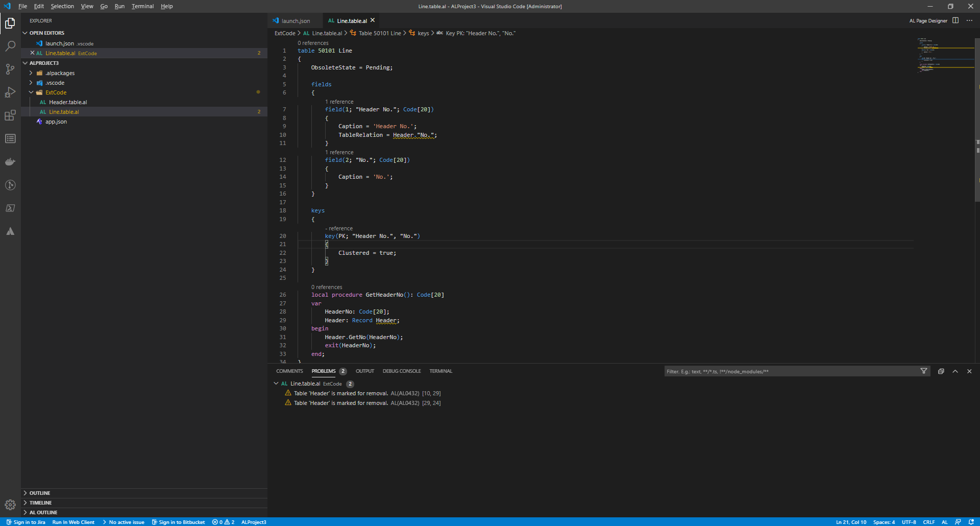Open the Docker sidebar view

coord(10,162)
